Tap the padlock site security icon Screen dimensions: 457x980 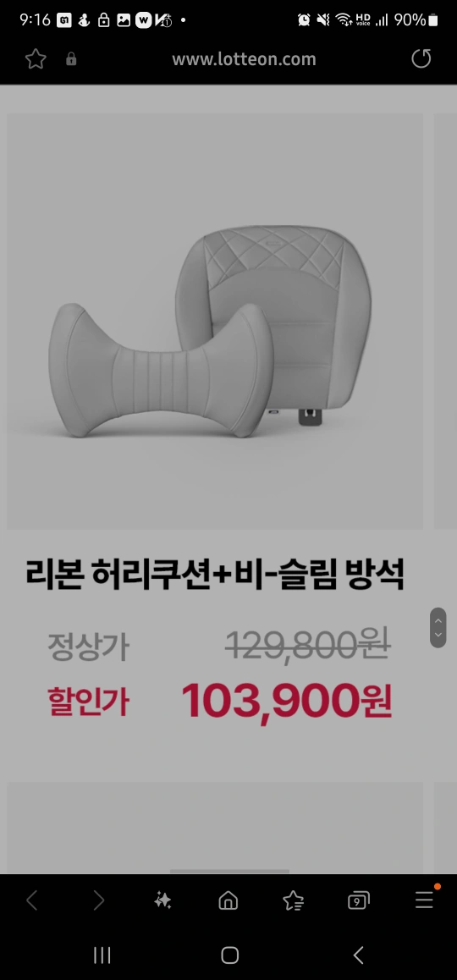71,58
